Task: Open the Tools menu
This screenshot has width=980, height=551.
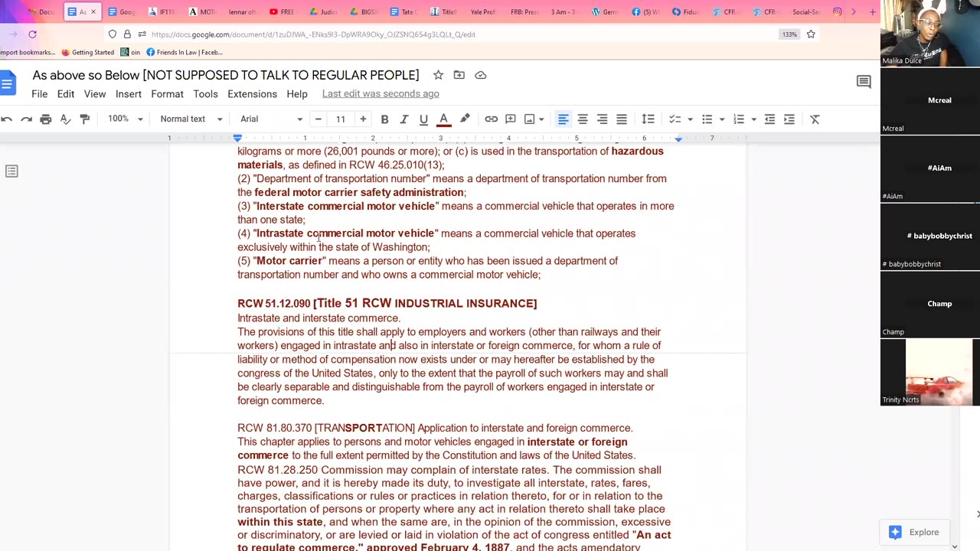Action: point(205,94)
